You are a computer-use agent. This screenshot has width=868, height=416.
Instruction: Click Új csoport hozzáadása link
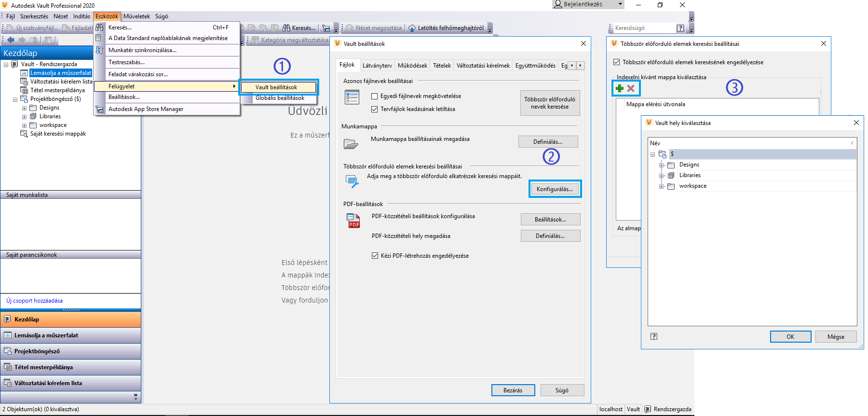click(x=34, y=301)
